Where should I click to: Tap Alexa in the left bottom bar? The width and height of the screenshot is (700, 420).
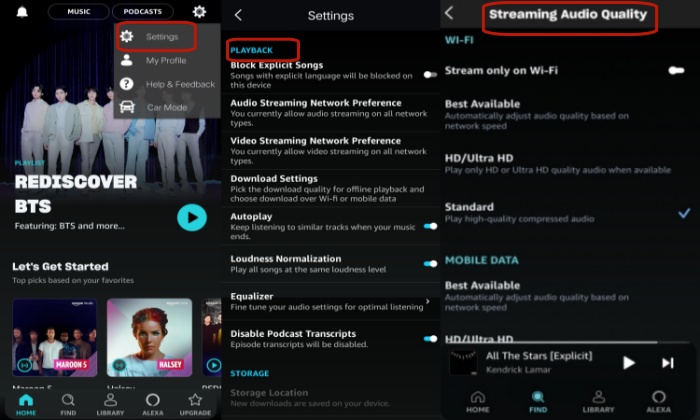153,405
